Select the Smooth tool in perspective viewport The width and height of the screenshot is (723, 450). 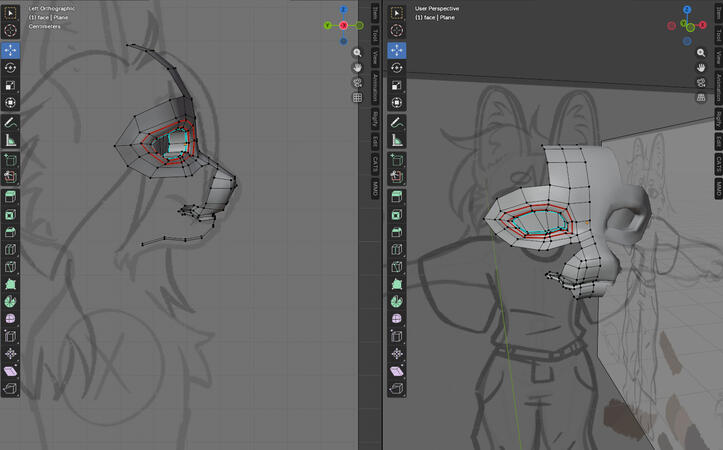pos(397,319)
